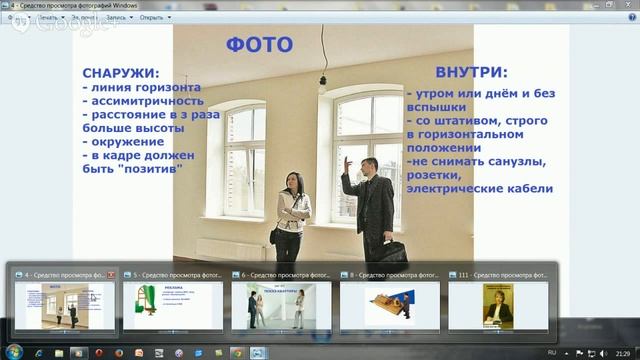Open the volume speaker tray icon

click(603, 353)
